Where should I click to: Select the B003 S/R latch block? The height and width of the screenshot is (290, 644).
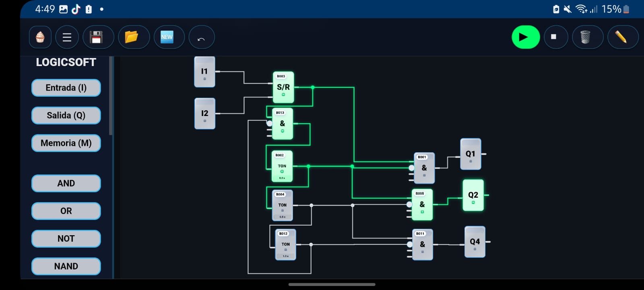283,87
